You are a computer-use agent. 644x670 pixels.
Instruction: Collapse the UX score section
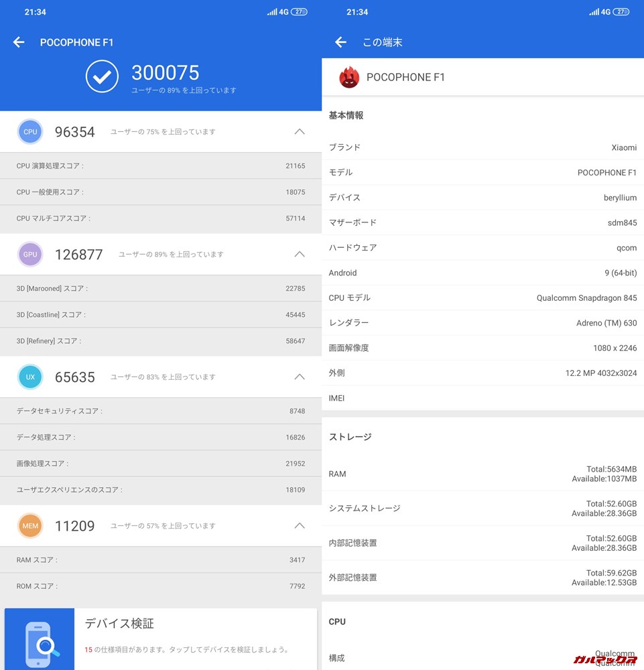(x=300, y=377)
